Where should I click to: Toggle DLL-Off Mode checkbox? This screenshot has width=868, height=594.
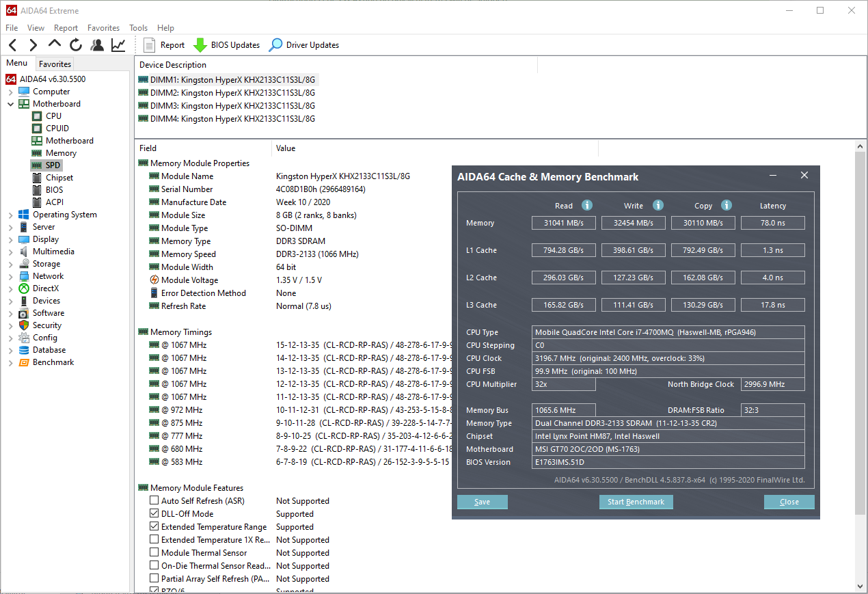tap(154, 514)
